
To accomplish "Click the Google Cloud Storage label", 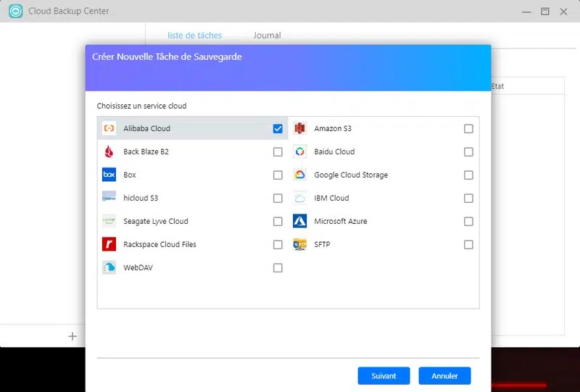I will [x=351, y=175].
